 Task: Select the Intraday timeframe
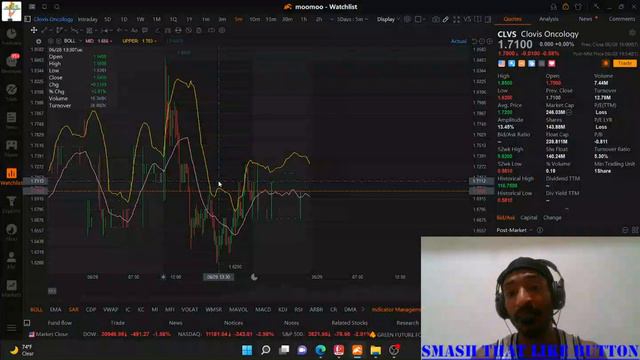coord(88,19)
